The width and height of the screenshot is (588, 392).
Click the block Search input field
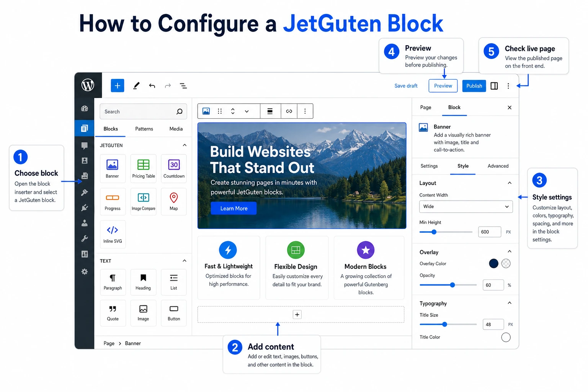pyautogui.click(x=143, y=111)
